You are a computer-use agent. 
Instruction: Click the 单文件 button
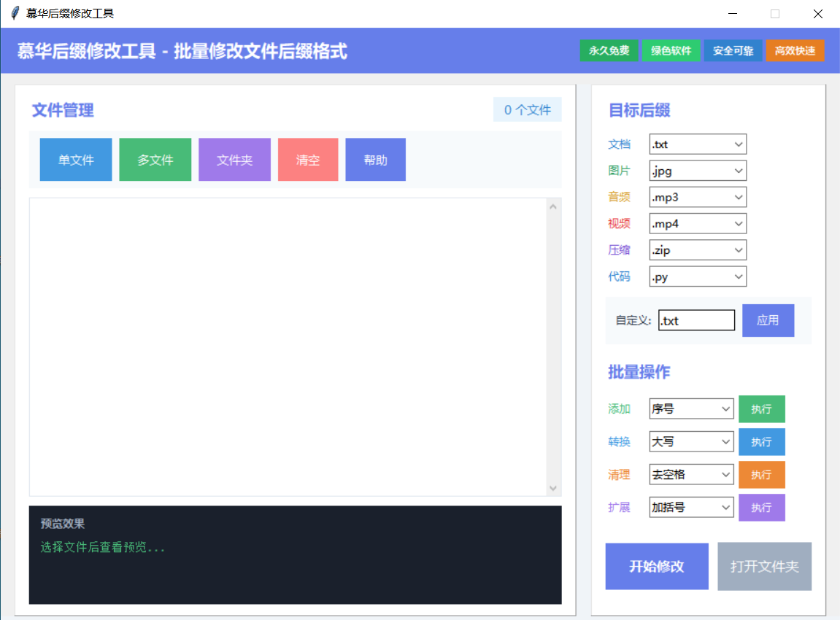tap(76, 160)
